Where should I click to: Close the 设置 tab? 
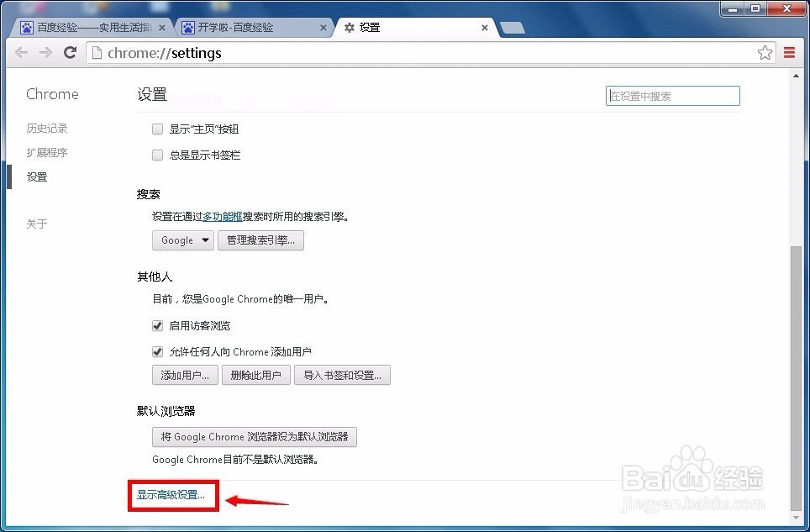[x=485, y=28]
